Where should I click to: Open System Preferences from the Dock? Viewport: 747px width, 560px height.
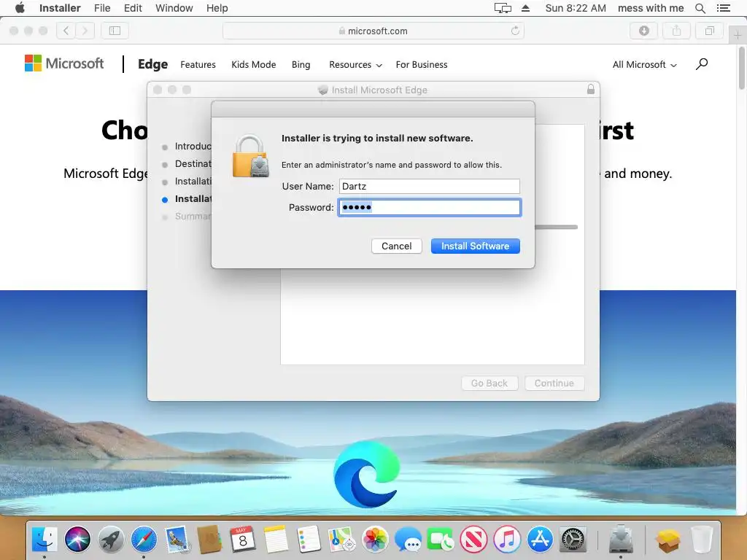(x=573, y=540)
